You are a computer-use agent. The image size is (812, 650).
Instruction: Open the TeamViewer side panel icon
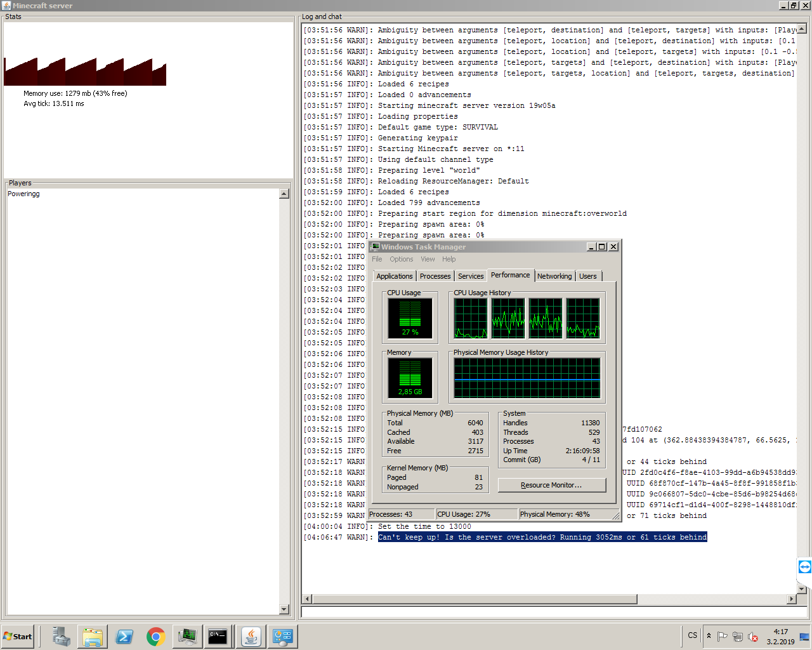(804, 567)
